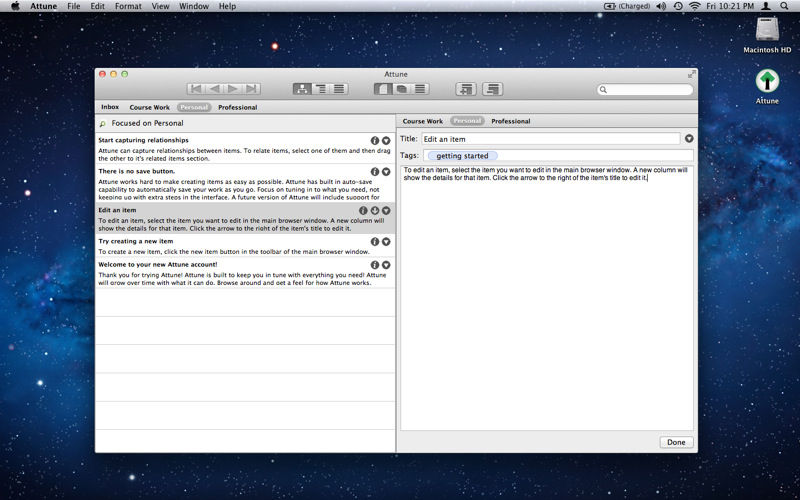Open the File menu
This screenshot has width=800, height=500.
[73, 6]
